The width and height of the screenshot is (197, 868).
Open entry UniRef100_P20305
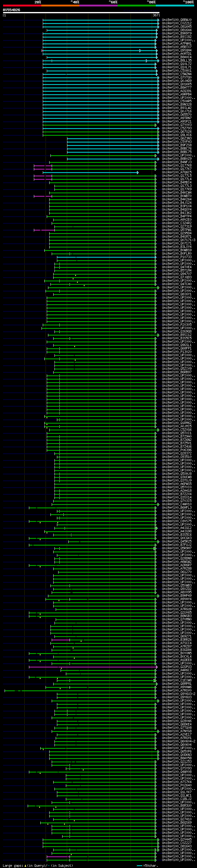coord(176,325)
